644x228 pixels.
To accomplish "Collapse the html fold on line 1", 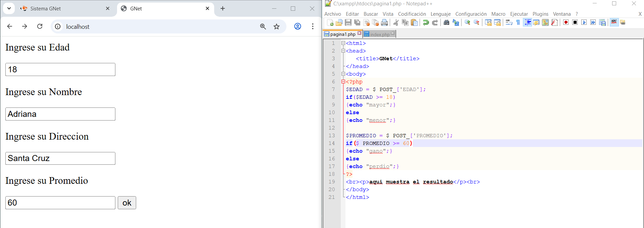I will [343, 43].
